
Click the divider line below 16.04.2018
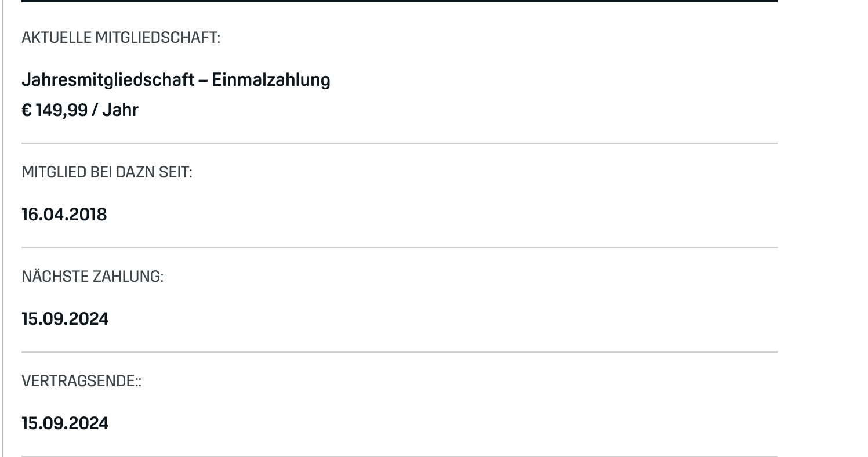(399, 248)
